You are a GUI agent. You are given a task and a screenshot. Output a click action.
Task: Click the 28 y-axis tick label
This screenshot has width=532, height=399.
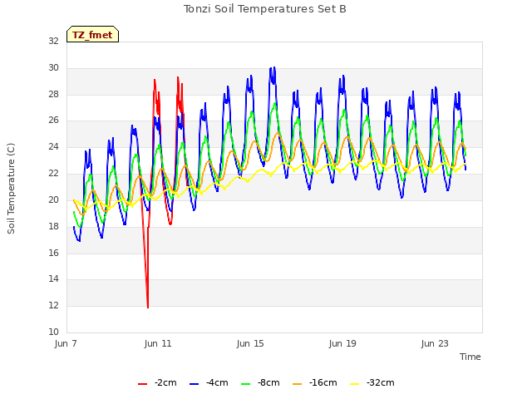53,94
